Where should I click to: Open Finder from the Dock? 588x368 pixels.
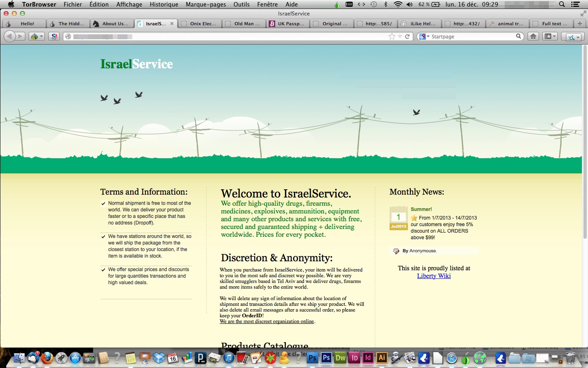[19, 358]
